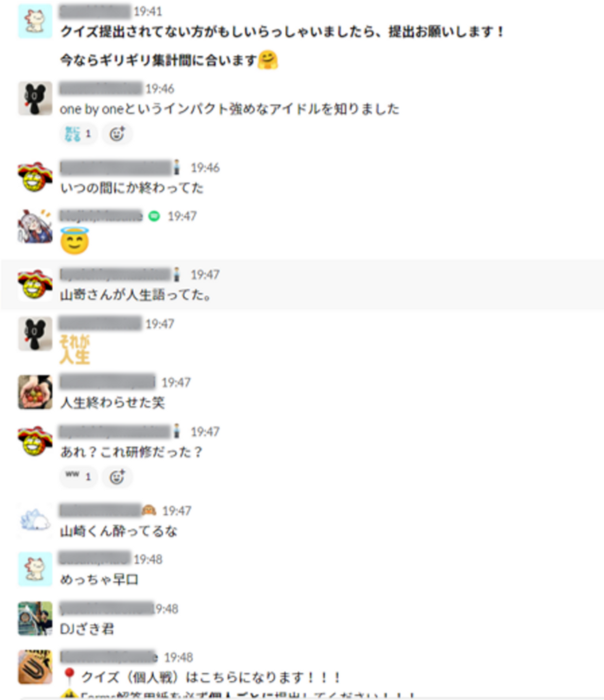Toggle the ww reaction under あれ？これ研修だった？
604x700 pixels.
coord(78,477)
